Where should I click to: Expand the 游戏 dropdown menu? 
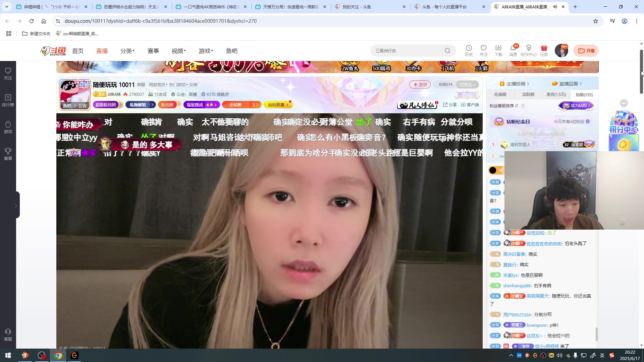click(206, 51)
